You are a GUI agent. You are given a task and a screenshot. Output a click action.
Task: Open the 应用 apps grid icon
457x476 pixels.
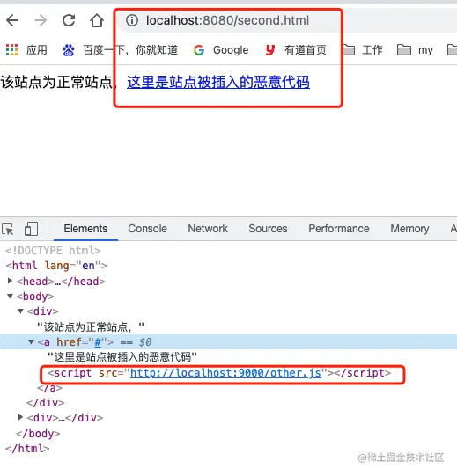(x=11, y=50)
